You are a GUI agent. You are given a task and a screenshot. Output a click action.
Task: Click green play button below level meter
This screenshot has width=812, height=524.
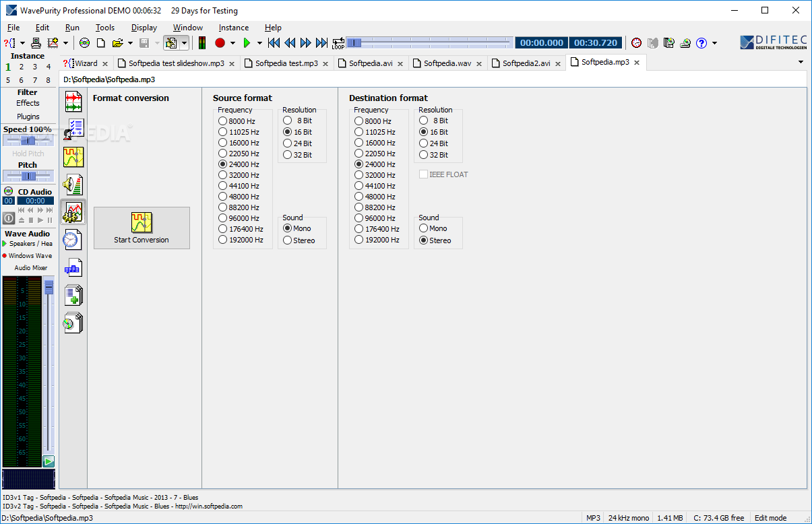click(49, 461)
